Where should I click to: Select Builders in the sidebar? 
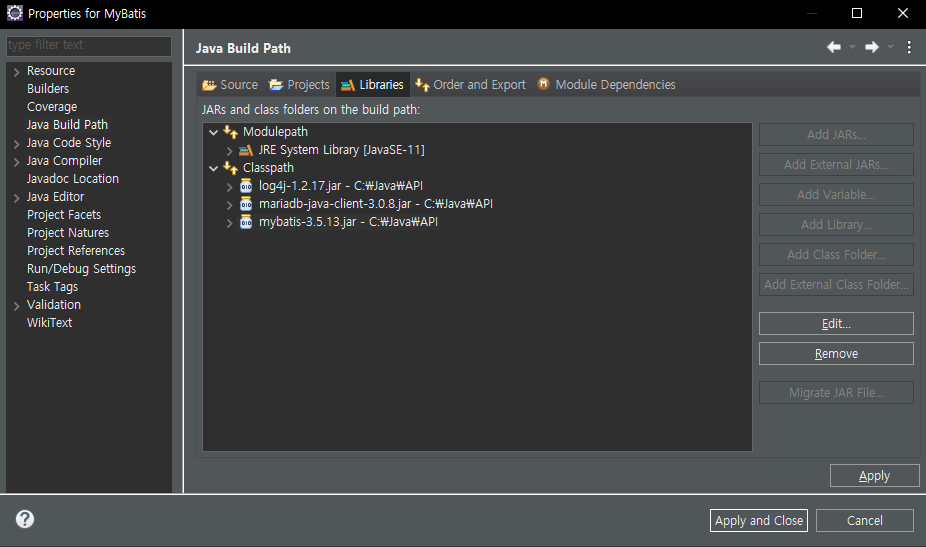pos(48,89)
